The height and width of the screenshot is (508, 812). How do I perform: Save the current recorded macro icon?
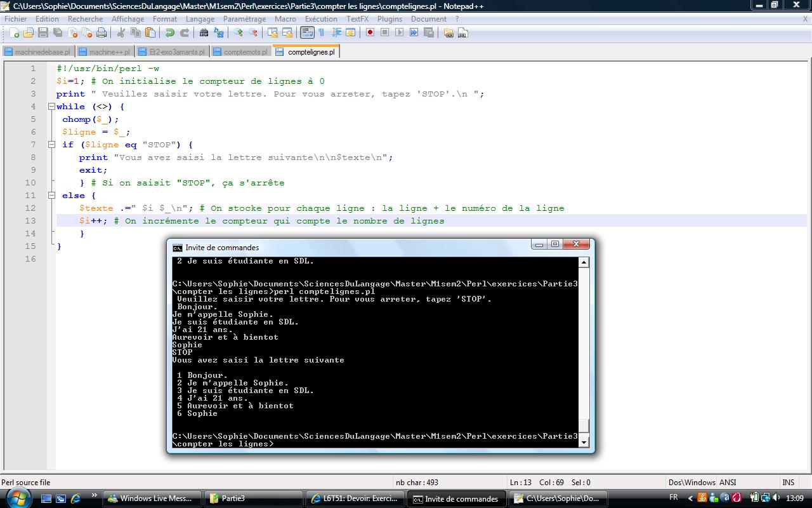[x=428, y=32]
